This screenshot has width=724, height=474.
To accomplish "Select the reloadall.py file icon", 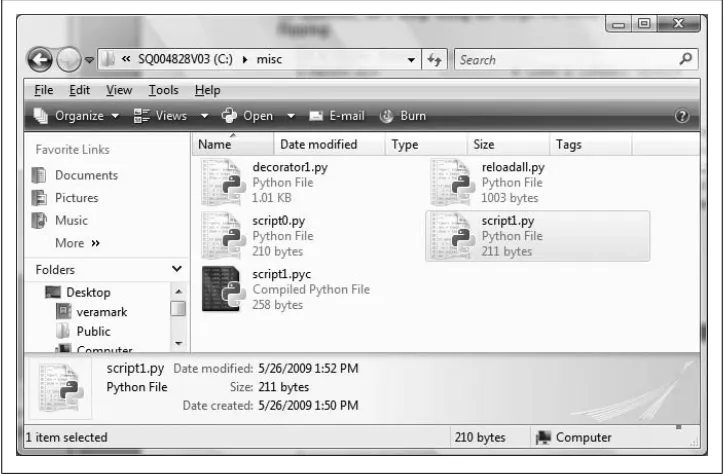I will (452, 182).
